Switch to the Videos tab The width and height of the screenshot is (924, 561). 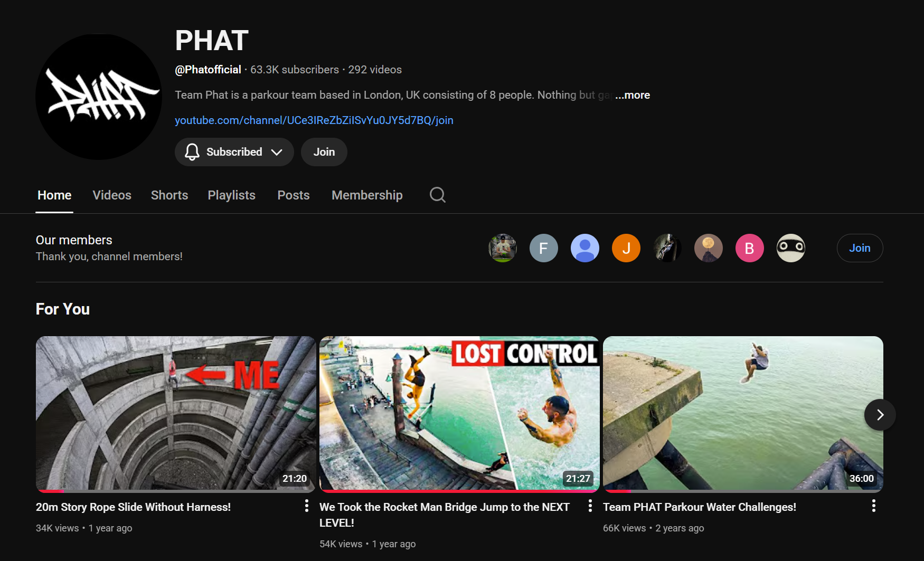click(112, 195)
